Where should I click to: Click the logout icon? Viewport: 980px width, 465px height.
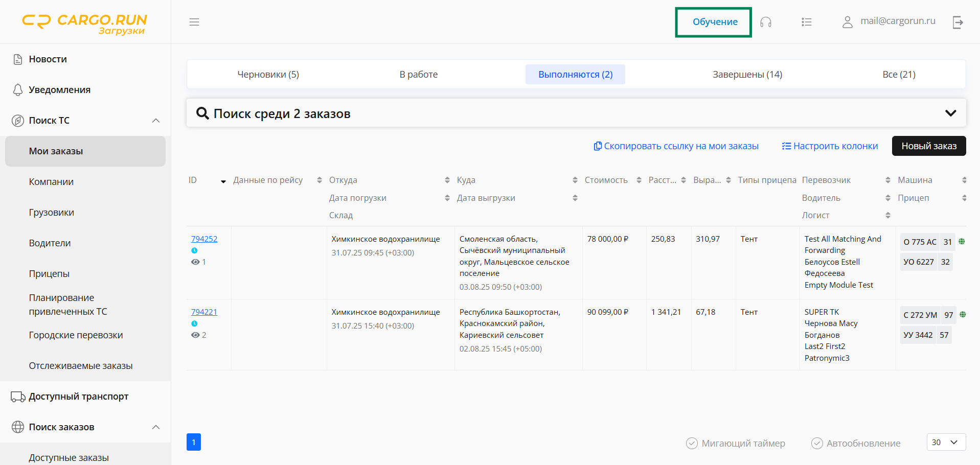pos(958,22)
